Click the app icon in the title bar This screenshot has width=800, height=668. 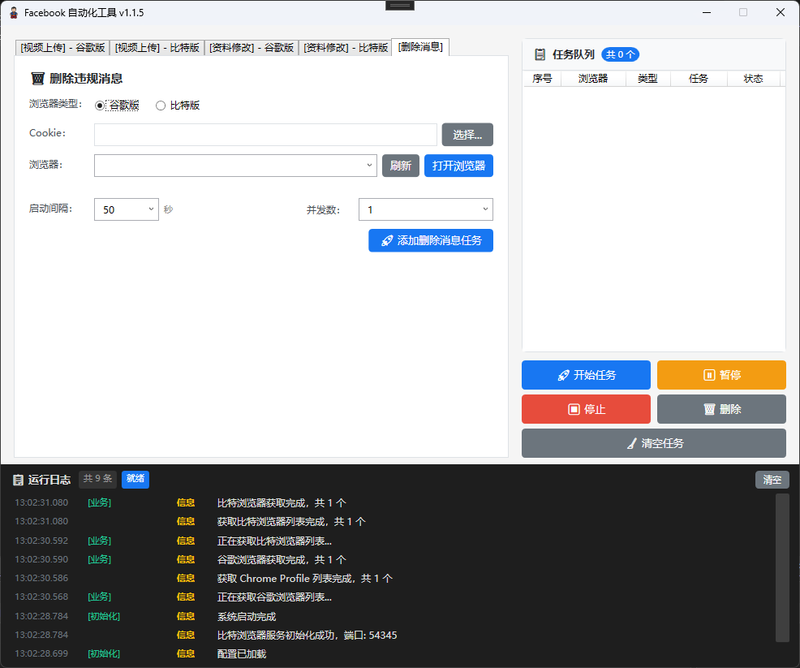click(x=14, y=13)
